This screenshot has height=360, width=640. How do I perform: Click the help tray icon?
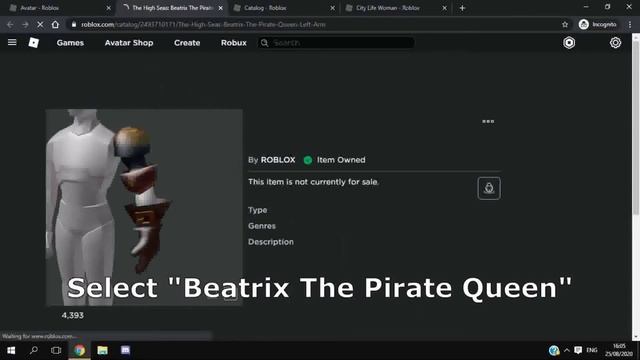(554, 350)
